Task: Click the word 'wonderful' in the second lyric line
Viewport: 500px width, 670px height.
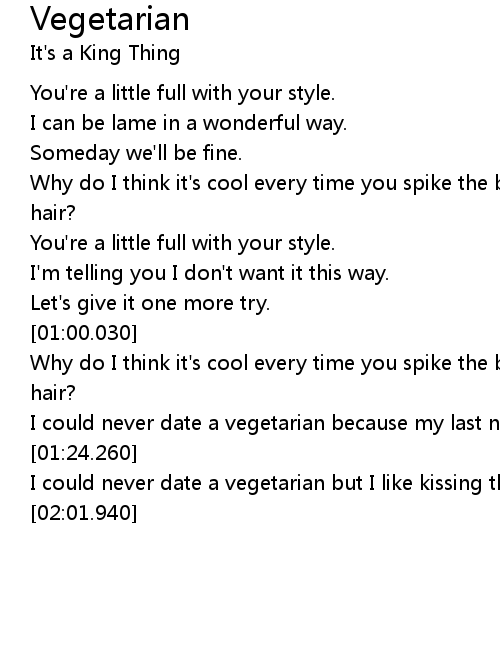Action: (251, 123)
